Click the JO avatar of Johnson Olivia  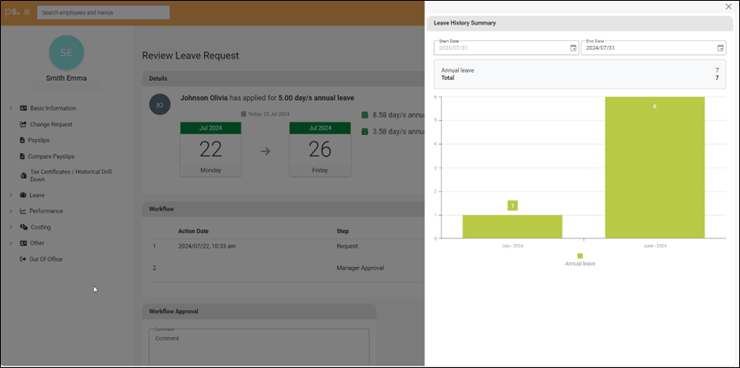pos(160,105)
